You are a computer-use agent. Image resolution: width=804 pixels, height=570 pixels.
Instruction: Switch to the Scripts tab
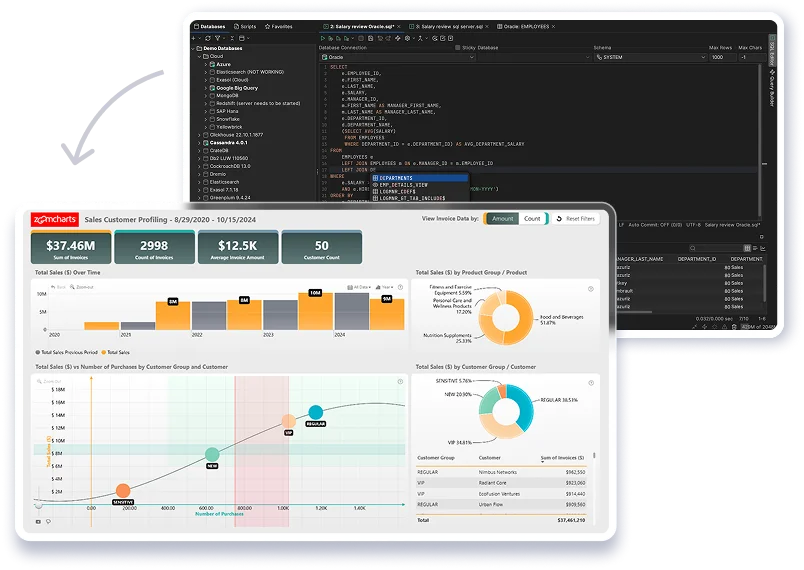click(x=243, y=25)
